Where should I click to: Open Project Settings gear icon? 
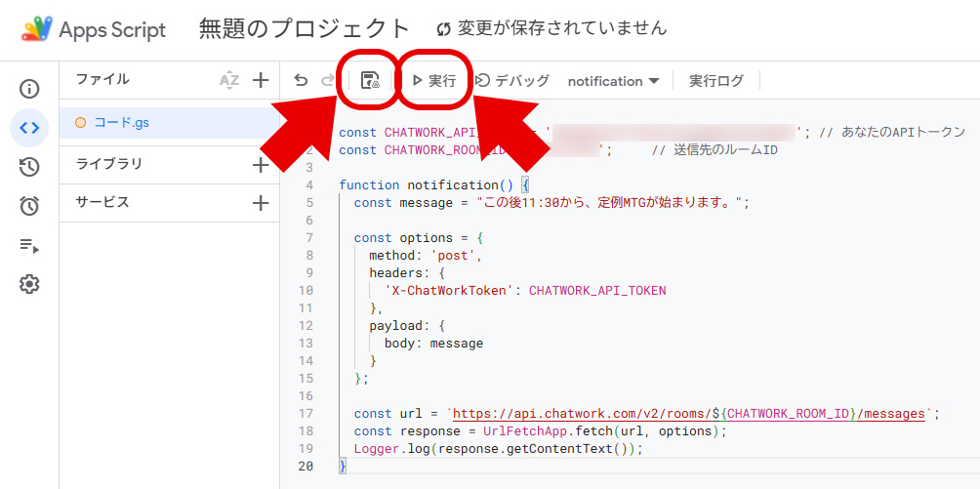[x=29, y=284]
